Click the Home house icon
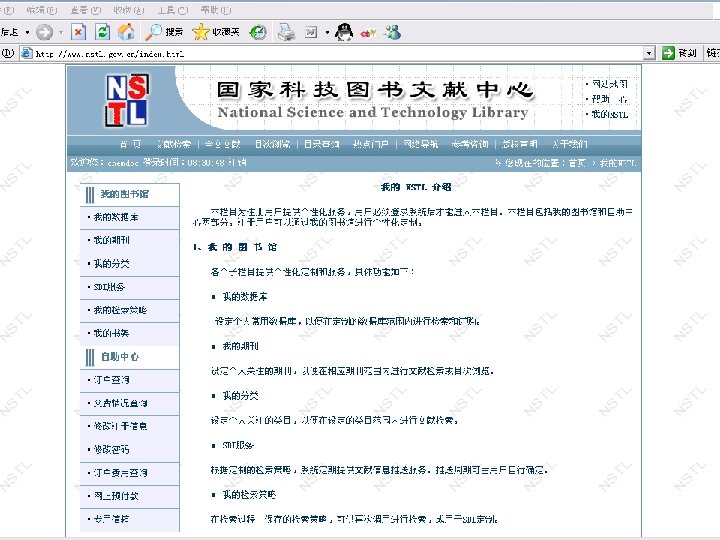This screenshot has width=720, height=540. click(126, 32)
